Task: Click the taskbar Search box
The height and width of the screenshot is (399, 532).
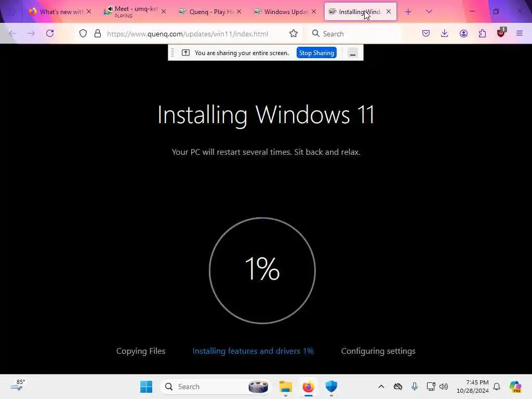Action: coord(216,387)
